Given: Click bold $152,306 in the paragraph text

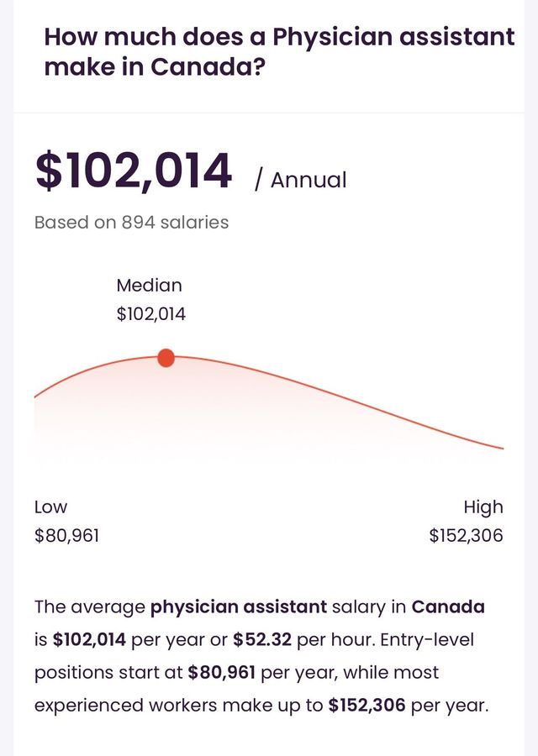Looking at the screenshot, I should point(367,706).
